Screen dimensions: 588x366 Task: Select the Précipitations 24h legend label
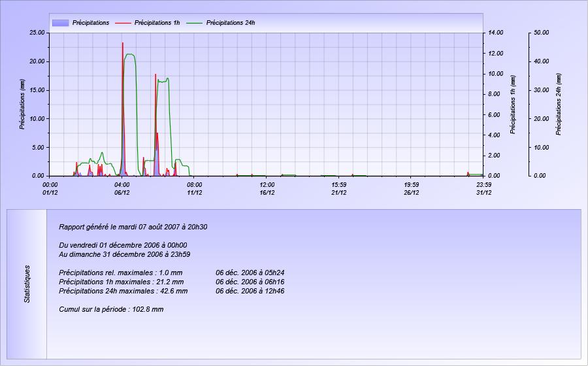click(231, 23)
